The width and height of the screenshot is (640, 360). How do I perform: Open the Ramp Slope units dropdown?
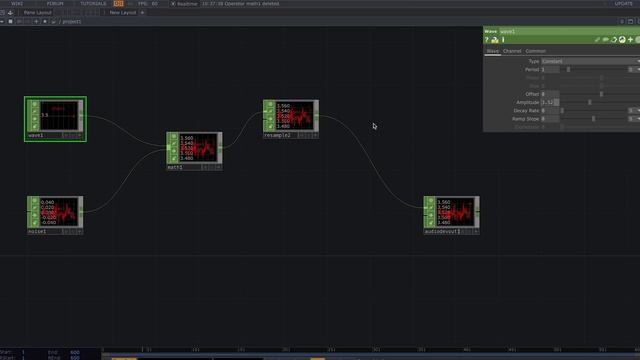click(633, 119)
